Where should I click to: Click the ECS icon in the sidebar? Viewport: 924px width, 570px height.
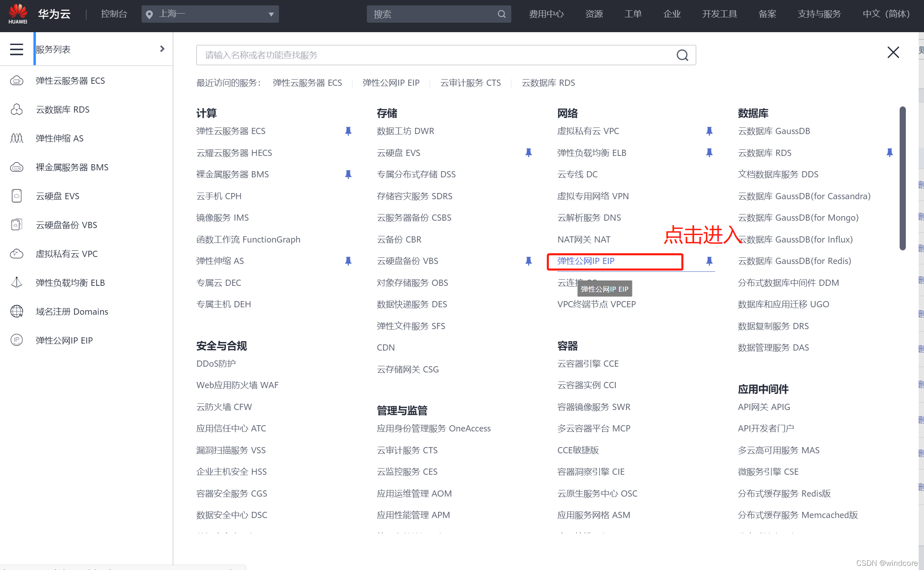17,80
